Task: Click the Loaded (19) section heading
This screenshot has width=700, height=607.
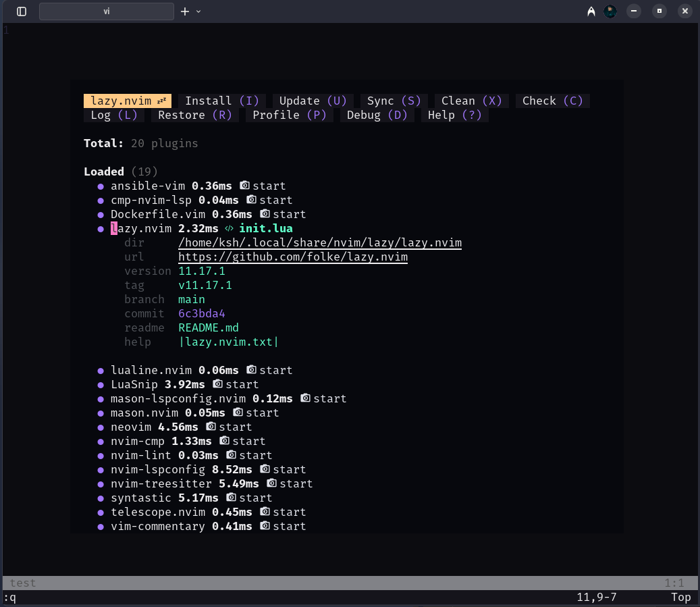Action: [x=121, y=172]
